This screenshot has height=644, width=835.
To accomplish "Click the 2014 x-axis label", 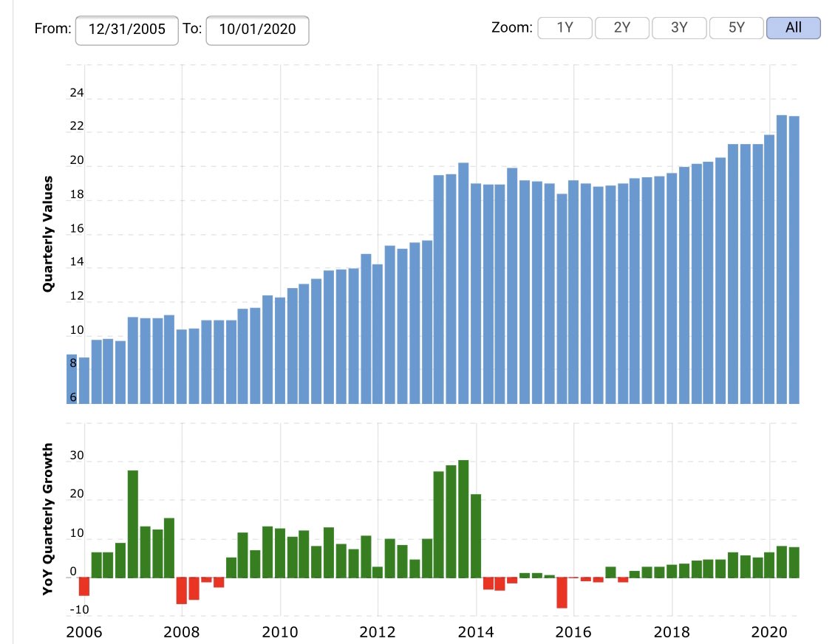I will [x=476, y=631].
